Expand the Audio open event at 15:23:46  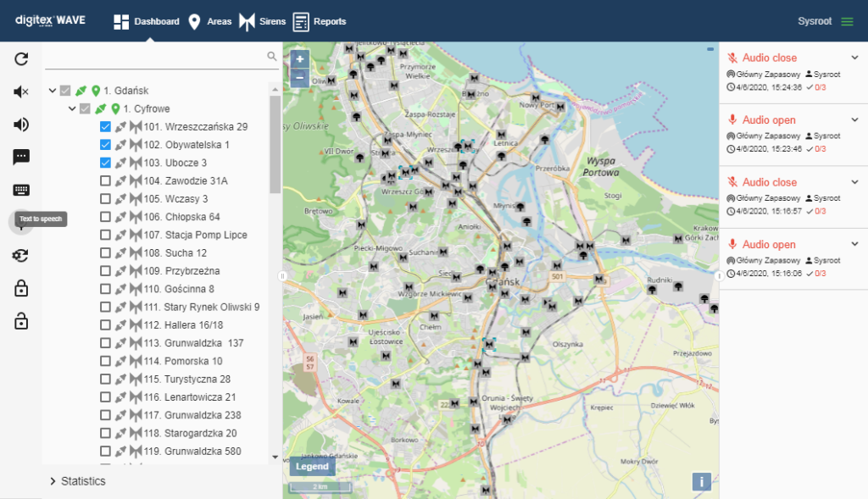[x=854, y=120]
